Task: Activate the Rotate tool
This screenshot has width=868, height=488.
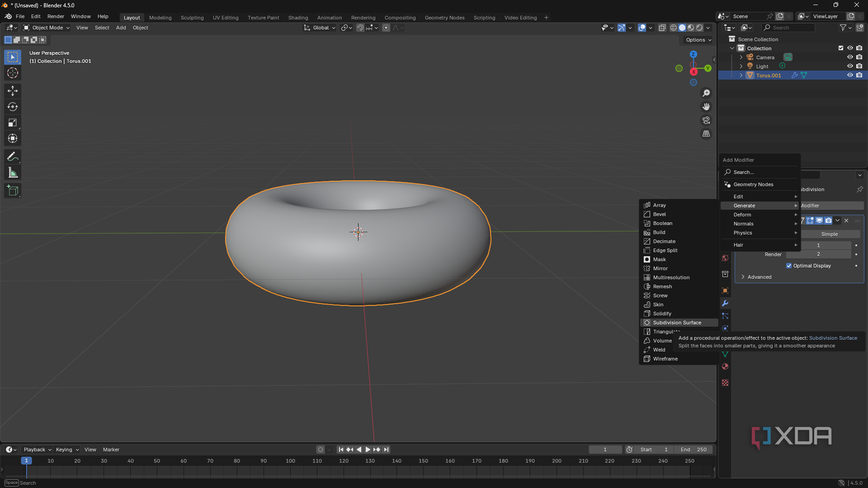Action: 13,106
